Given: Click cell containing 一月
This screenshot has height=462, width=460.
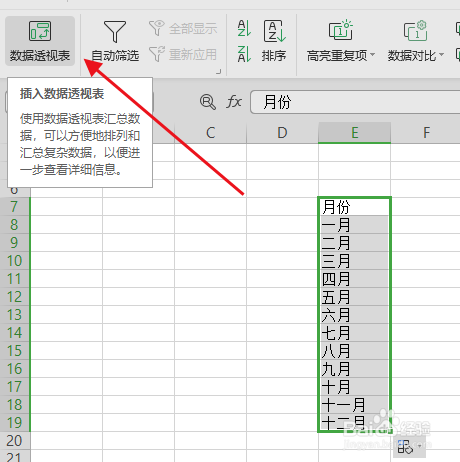Looking at the screenshot, I should (x=354, y=225).
